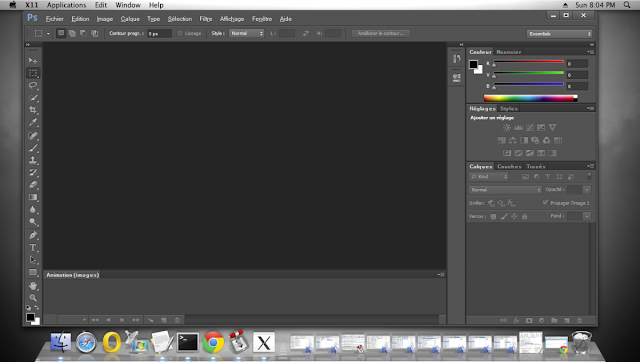The image size is (640, 362).
Task: Select the Clone Stamp tool
Action: point(33,160)
